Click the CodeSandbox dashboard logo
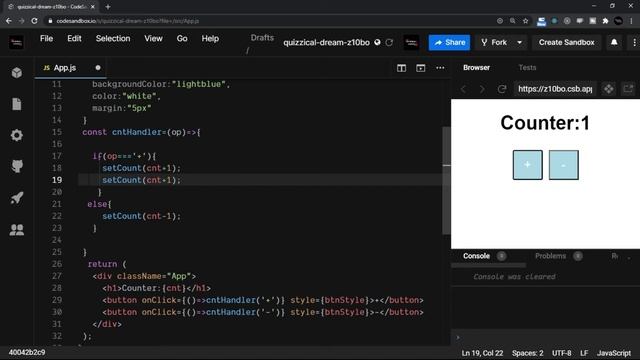This screenshot has width=640, height=360. pos(16,42)
